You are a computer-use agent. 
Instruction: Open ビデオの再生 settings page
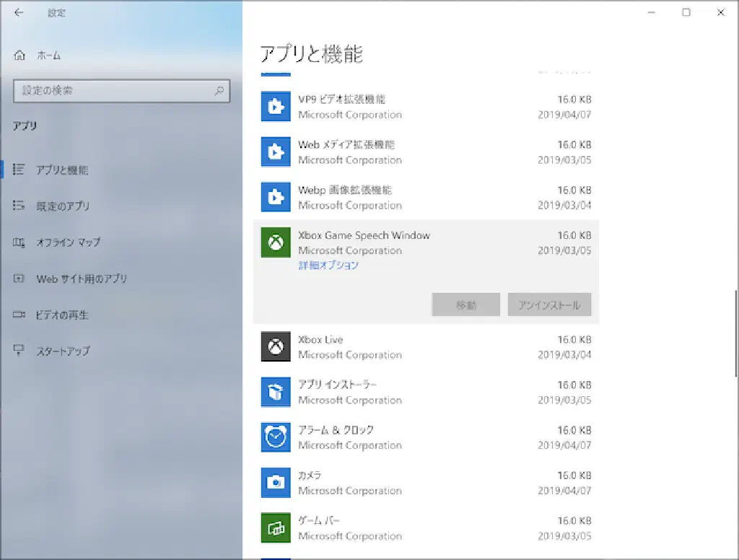click(x=62, y=315)
